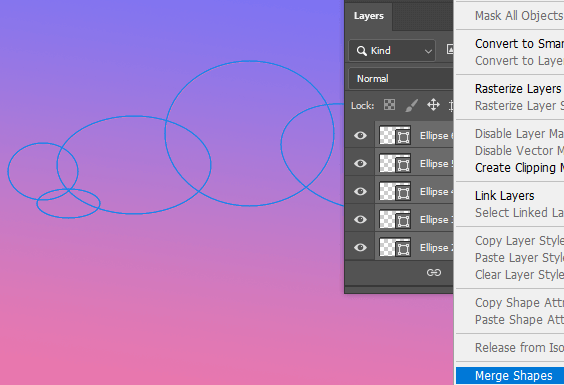
Task: Hide the Ellipse 4 layer
Action: coord(360,191)
